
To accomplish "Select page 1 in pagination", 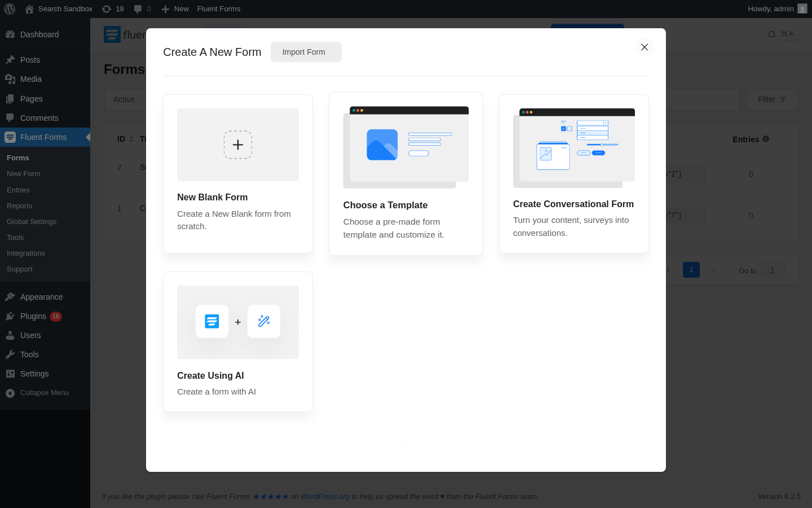I will pyautogui.click(x=691, y=270).
